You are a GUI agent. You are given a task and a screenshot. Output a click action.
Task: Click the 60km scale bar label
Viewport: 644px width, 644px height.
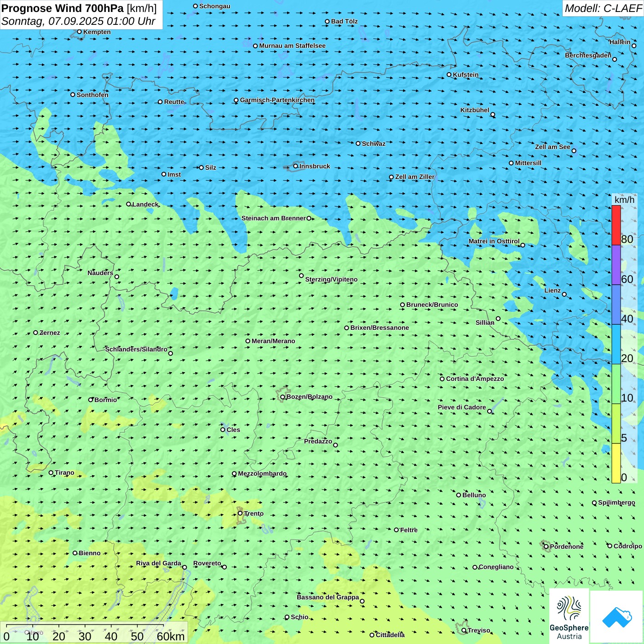point(171,636)
